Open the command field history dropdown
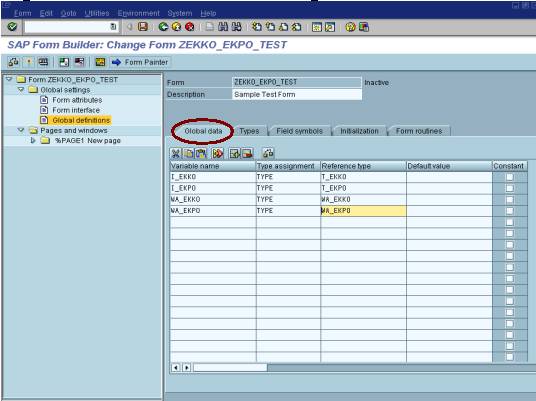The image size is (536, 401). pos(113,27)
